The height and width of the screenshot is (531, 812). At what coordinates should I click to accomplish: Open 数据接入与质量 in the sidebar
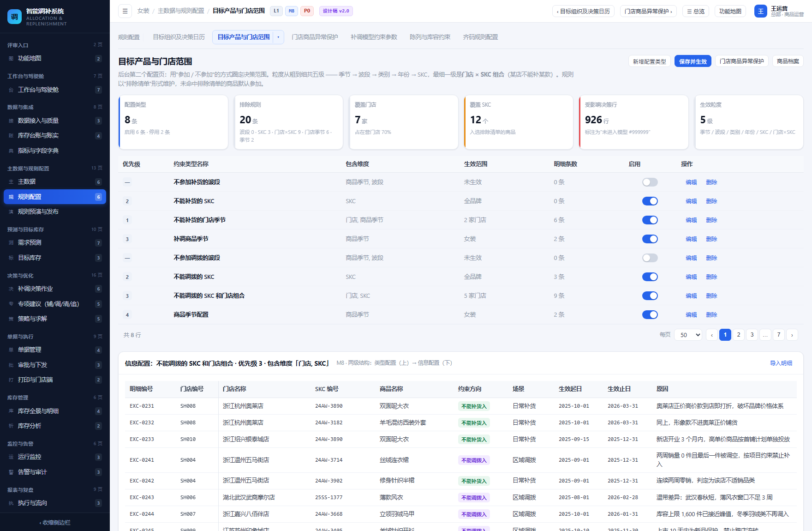(x=55, y=121)
